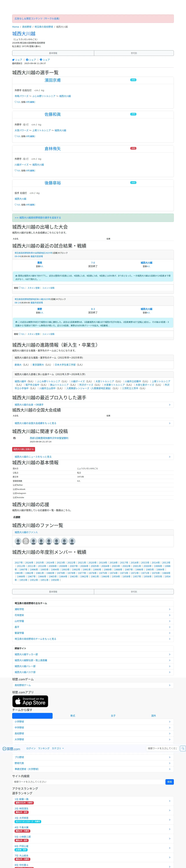Click 川越ボーイズ link under 倉林侑矢
The width and height of the screenshot is (186, 868).
coord(22,165)
